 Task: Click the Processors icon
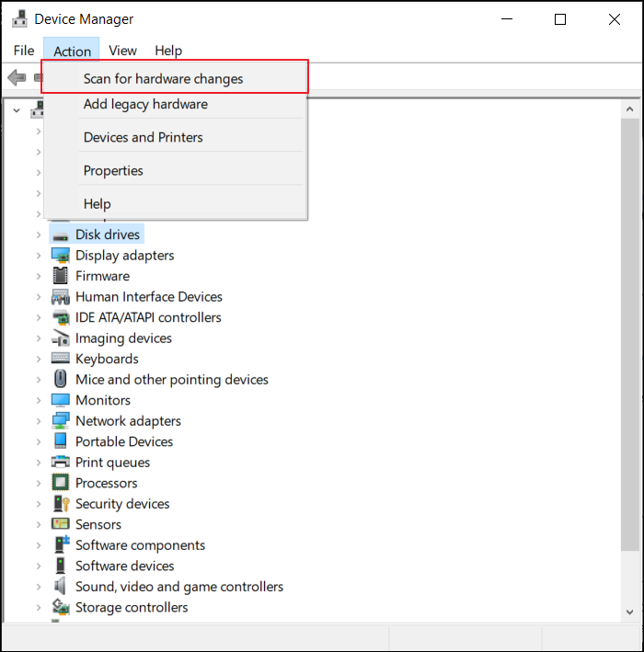(x=61, y=483)
